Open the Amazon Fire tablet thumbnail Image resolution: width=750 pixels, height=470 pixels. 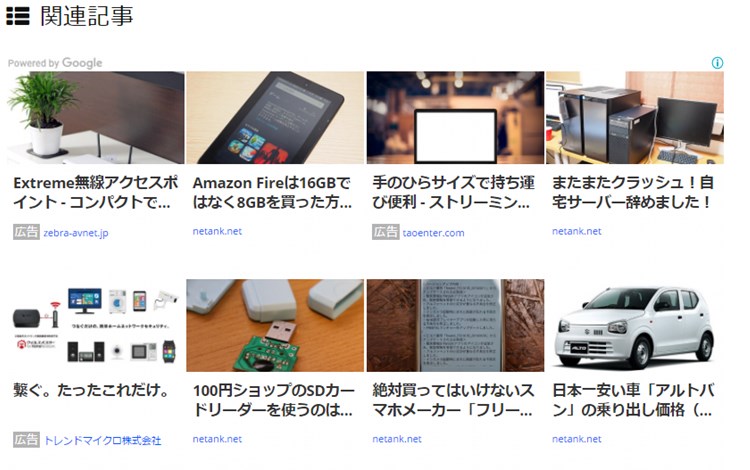[x=275, y=118]
